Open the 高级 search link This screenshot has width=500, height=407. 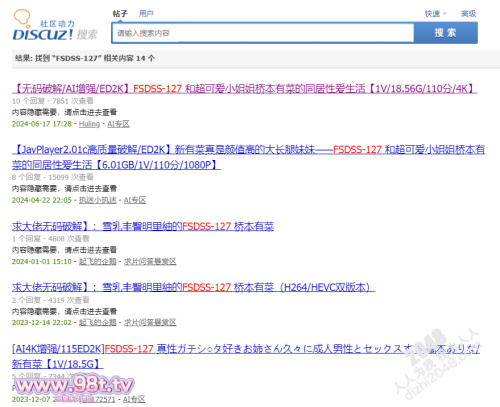coord(468,14)
